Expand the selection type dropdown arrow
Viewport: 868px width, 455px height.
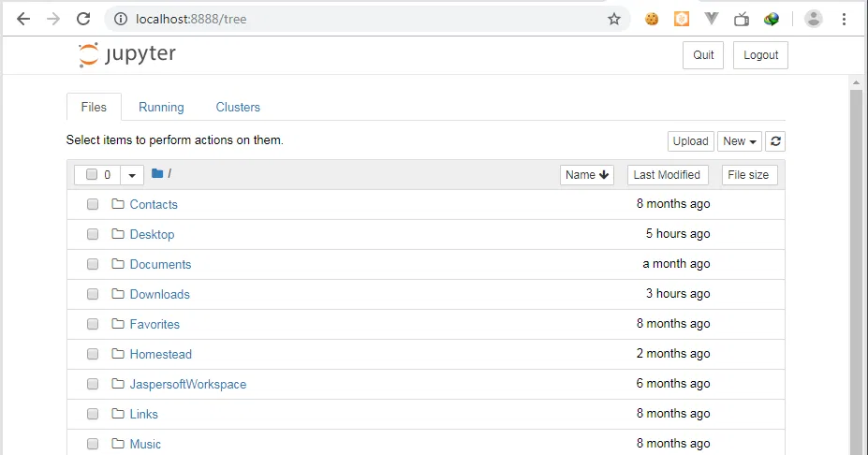pos(132,175)
